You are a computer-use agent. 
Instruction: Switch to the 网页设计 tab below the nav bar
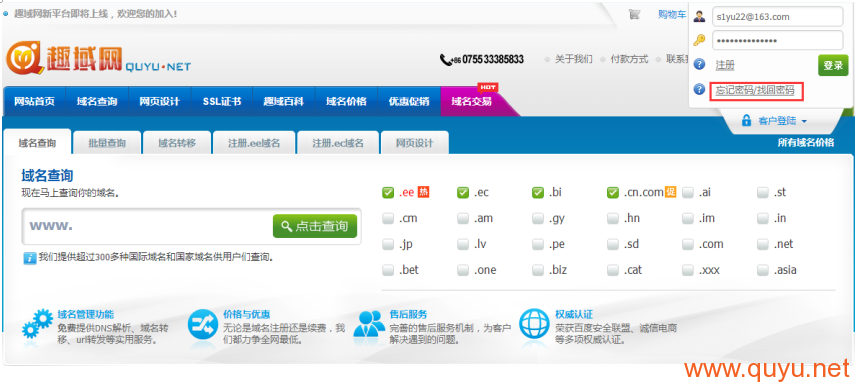pyautogui.click(x=415, y=143)
